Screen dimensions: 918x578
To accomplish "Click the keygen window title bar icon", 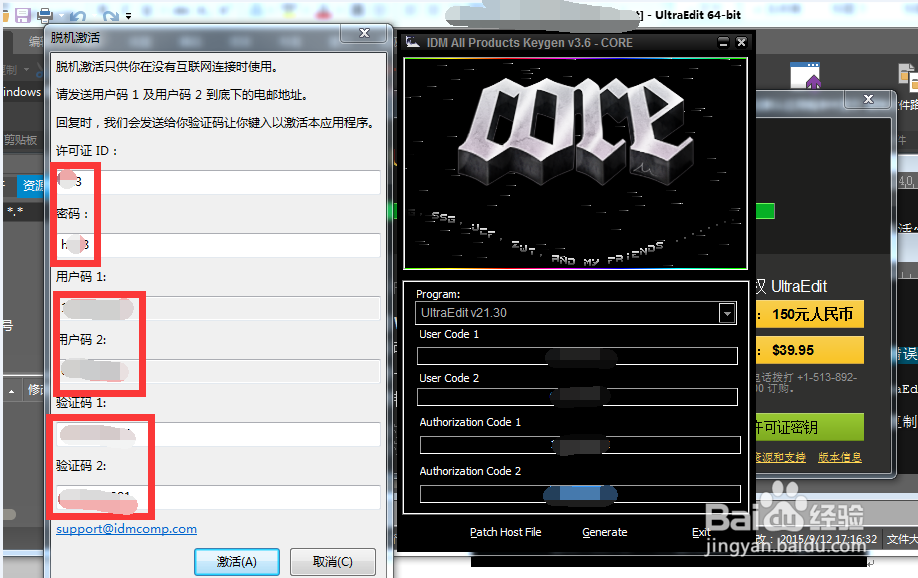I will [413, 42].
